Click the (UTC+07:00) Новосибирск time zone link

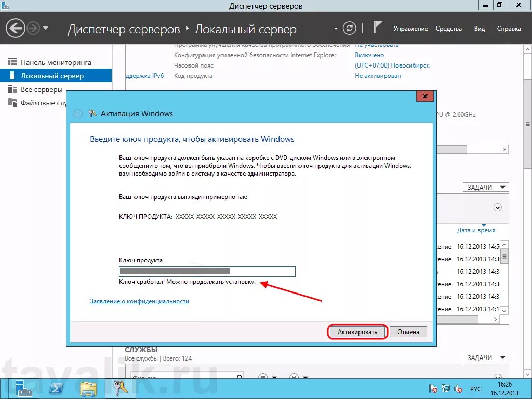(x=392, y=65)
